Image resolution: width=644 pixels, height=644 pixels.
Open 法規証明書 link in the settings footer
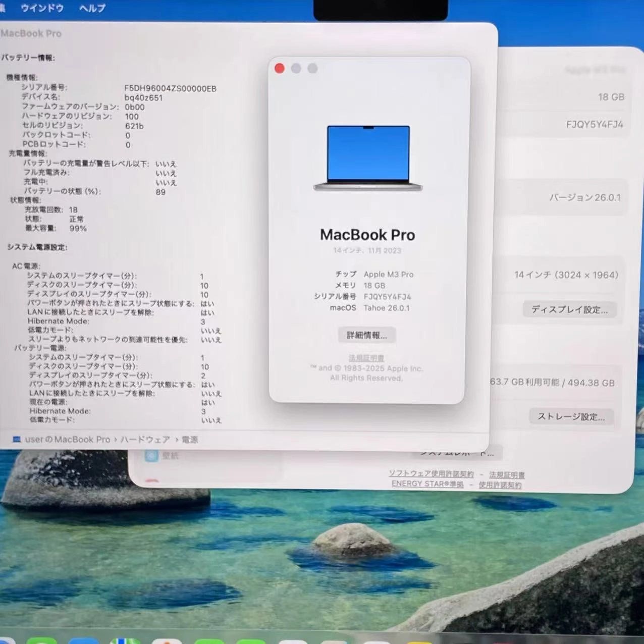click(x=507, y=475)
